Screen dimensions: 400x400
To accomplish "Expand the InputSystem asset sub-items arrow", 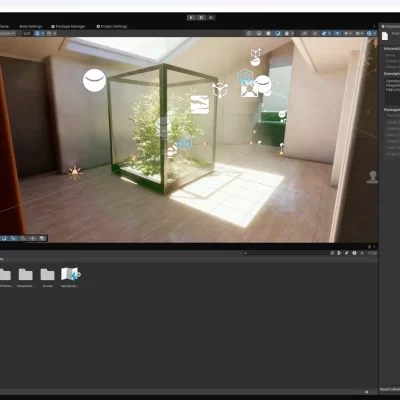I will (x=79, y=275).
